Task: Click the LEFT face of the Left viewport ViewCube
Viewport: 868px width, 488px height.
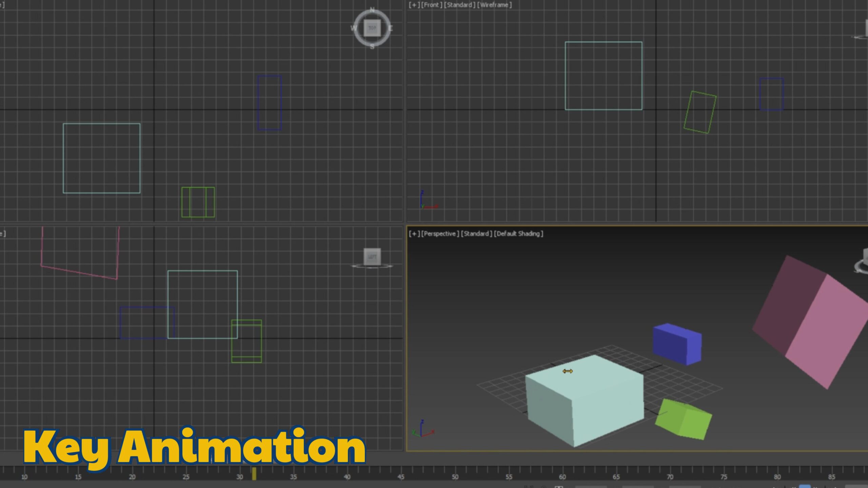Action: 372,257
